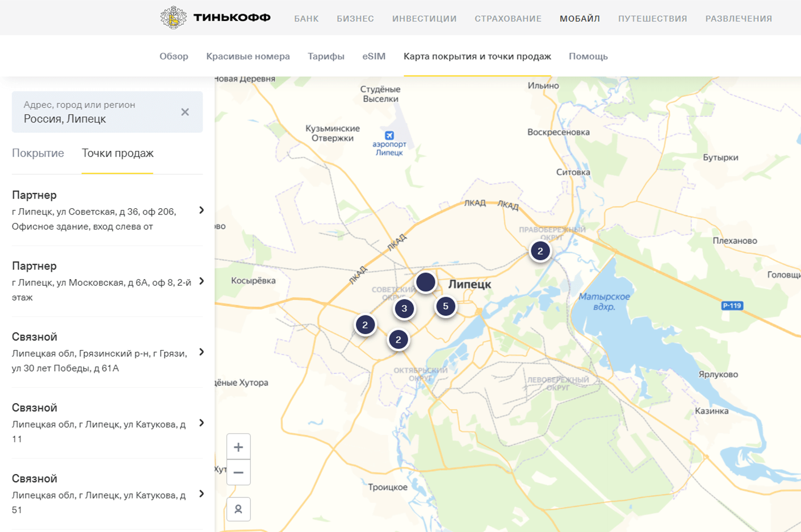Viewport: 801px width, 532px height.
Task: Click the Кузьминские Отвержки label on map
Action: click(333, 133)
